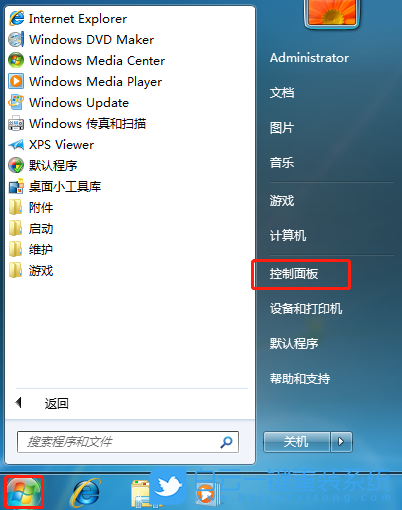Image resolution: width=402 pixels, height=510 pixels.
Task: Open 计算机 in the right panel
Action: (x=288, y=236)
